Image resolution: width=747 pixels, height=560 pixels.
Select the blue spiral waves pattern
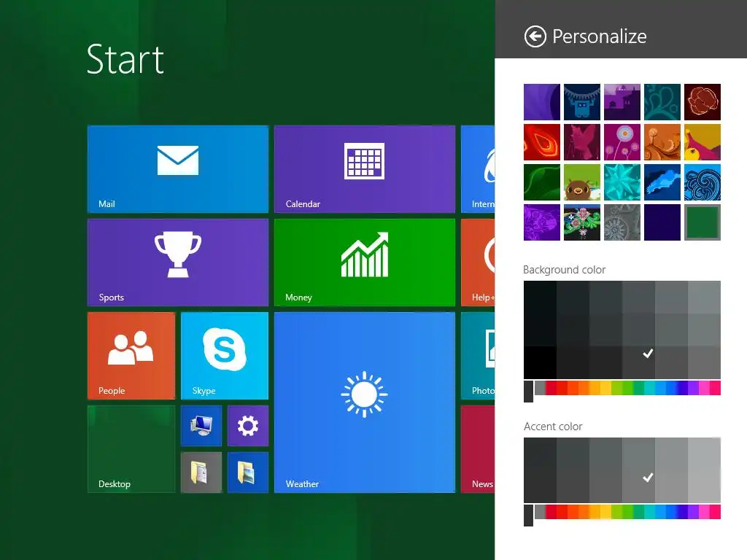coord(703,182)
